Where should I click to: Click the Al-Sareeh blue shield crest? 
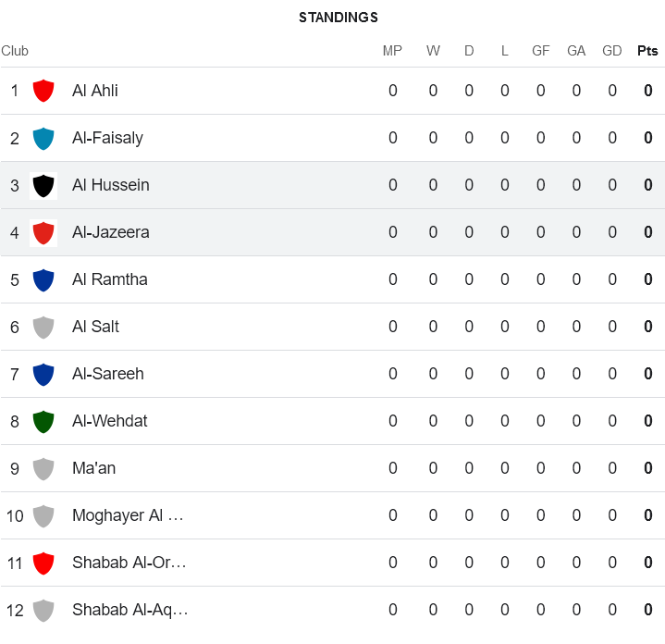pyautogui.click(x=43, y=374)
